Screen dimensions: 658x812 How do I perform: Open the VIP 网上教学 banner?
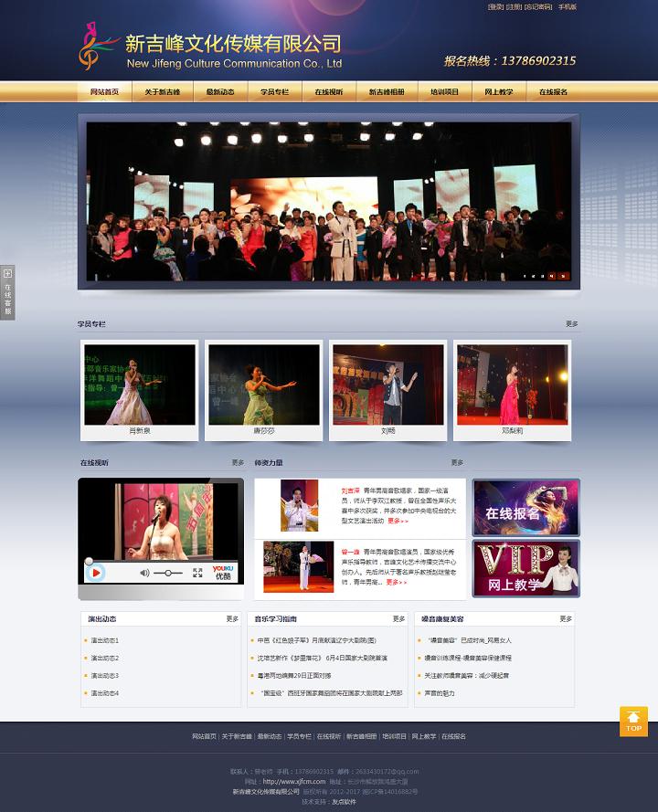[x=525, y=568]
